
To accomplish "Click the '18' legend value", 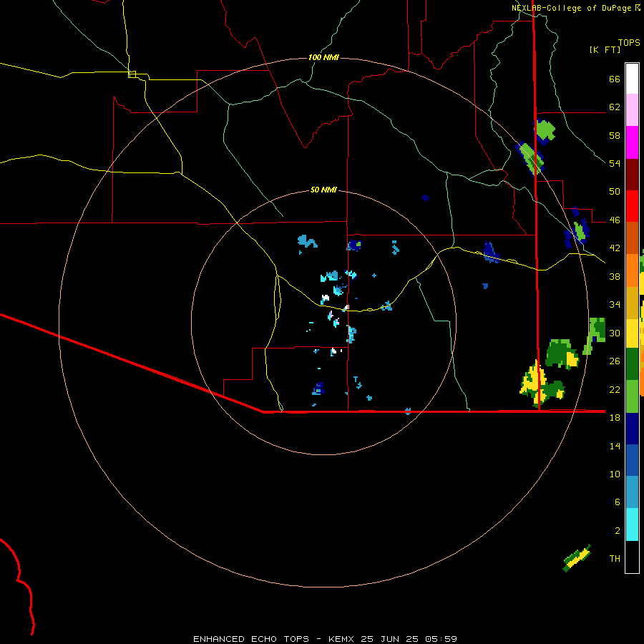I will (615, 418).
